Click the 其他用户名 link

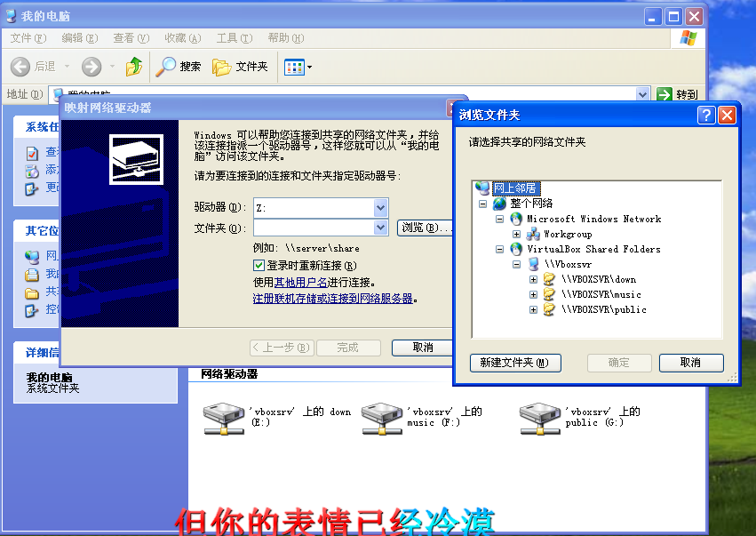pyautogui.click(x=300, y=283)
